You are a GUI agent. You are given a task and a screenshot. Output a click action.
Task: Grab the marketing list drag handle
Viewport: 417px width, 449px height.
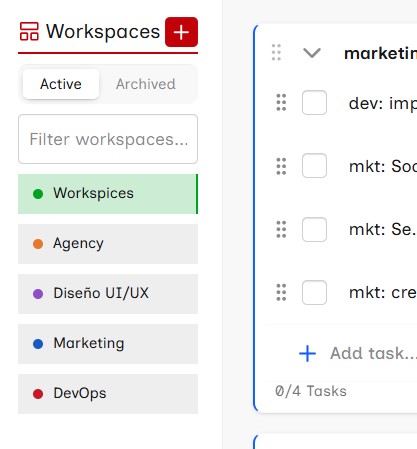(x=276, y=53)
